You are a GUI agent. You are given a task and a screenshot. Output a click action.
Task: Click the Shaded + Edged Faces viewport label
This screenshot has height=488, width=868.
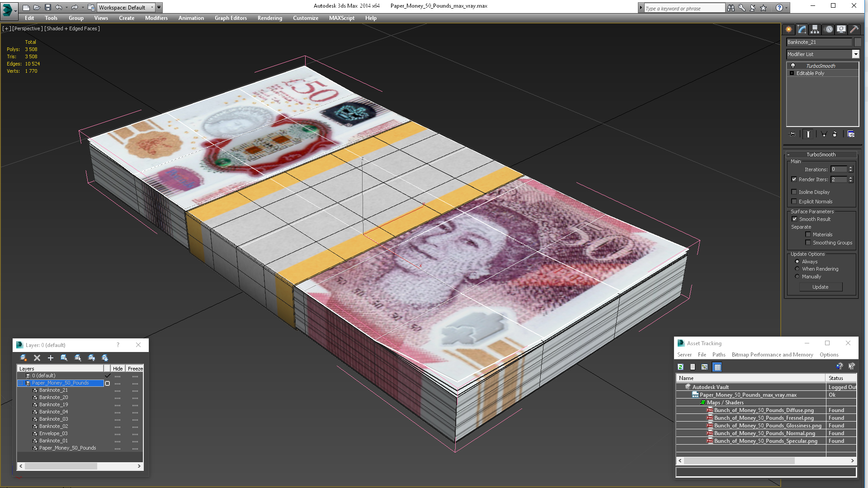tap(72, 28)
